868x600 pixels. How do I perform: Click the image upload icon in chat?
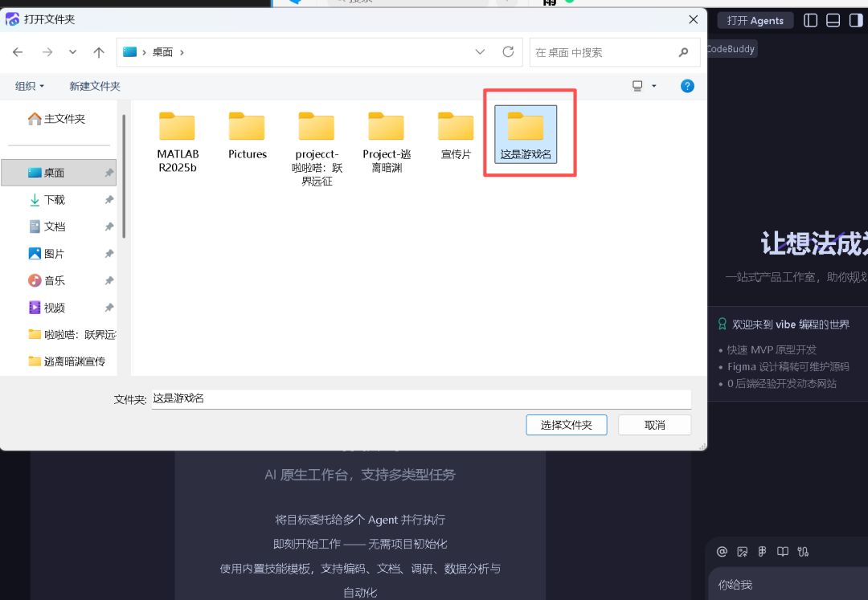(743, 551)
